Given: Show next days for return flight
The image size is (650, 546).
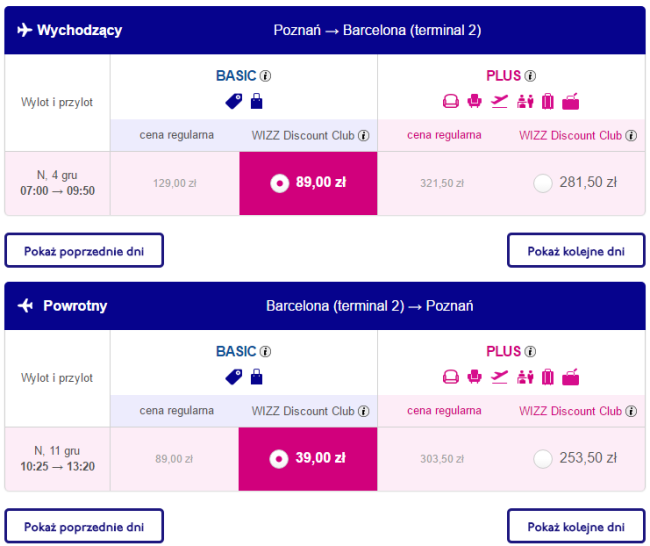Looking at the screenshot, I should 576,526.
